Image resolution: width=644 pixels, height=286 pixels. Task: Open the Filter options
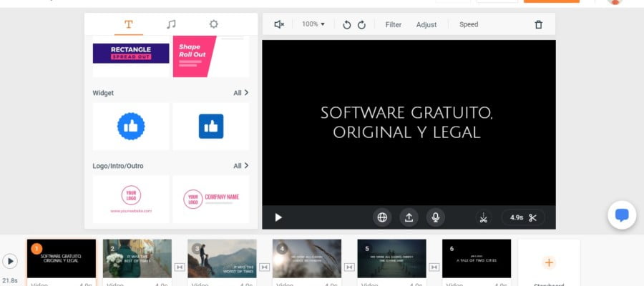(x=394, y=24)
